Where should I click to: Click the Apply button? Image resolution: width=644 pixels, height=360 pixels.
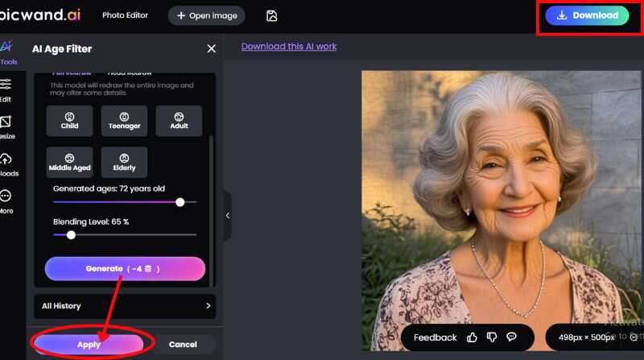point(89,345)
